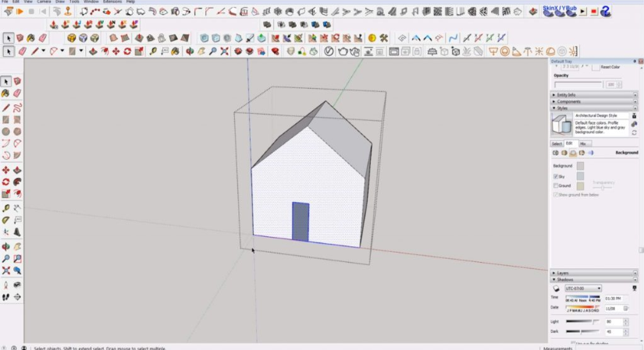
Task: Adjust the shadow Time slider
Action: click(x=583, y=299)
